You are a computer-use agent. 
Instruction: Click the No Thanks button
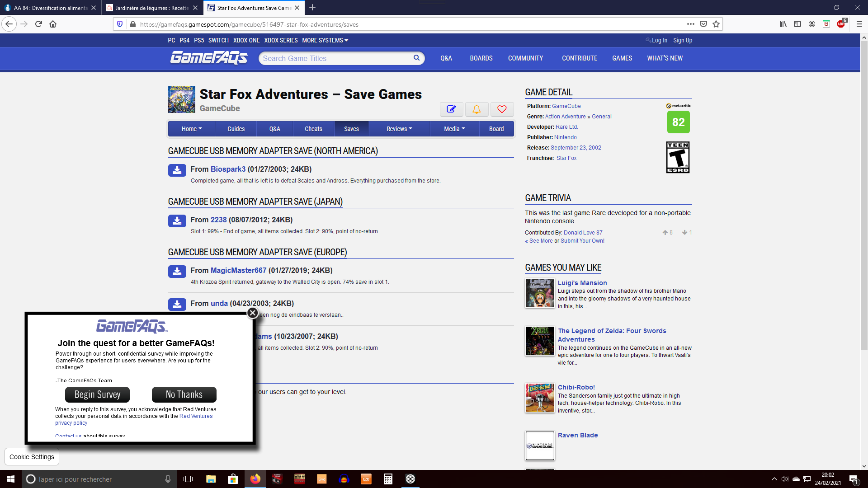tap(184, 394)
